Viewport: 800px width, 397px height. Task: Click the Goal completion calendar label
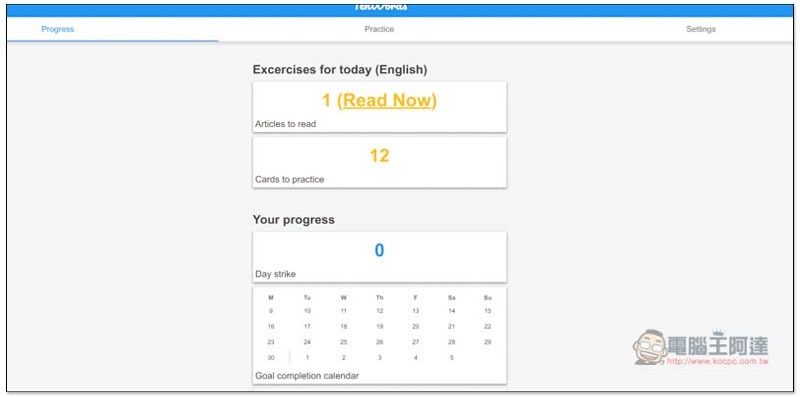coord(307,376)
